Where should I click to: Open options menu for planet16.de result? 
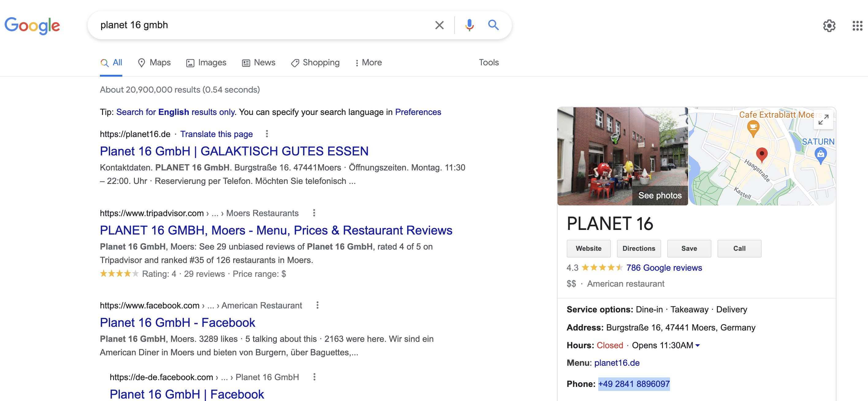(267, 134)
